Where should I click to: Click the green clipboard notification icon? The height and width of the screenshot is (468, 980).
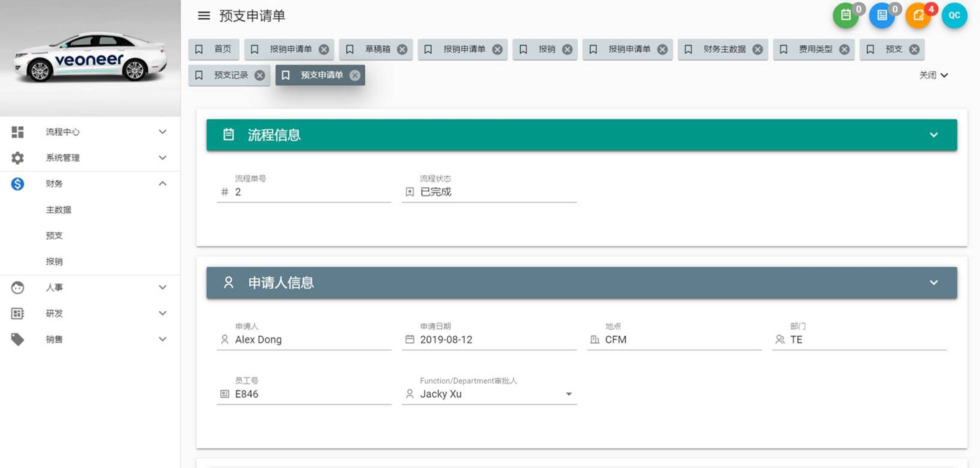(846, 15)
